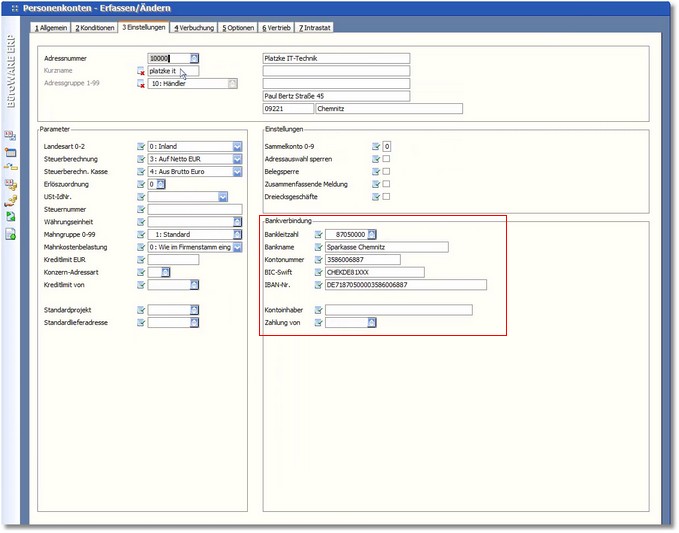The image size is (679, 533).
Task: Click the lookup icon next to Bankleitzahl
Action: pos(372,234)
